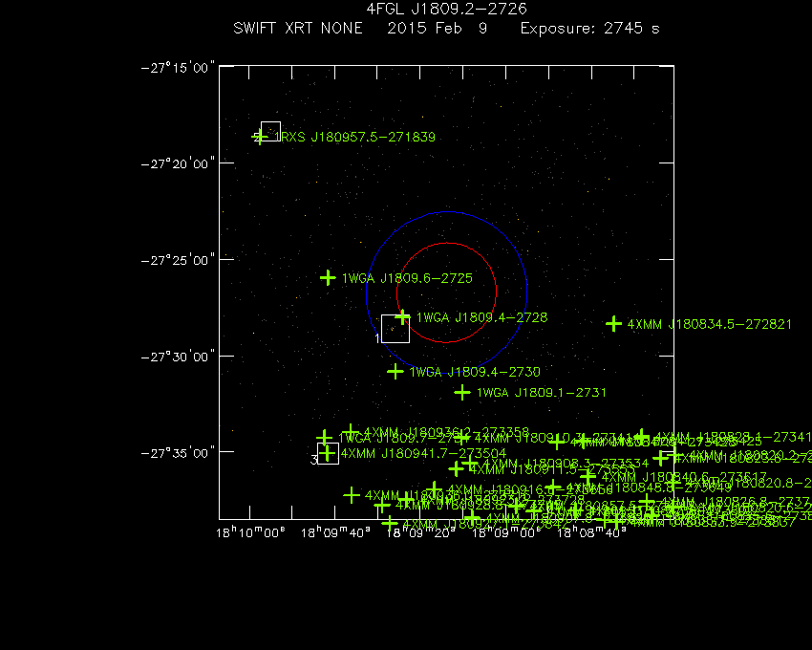Click the SWIFT XRT NONE header label

(x=298, y=28)
